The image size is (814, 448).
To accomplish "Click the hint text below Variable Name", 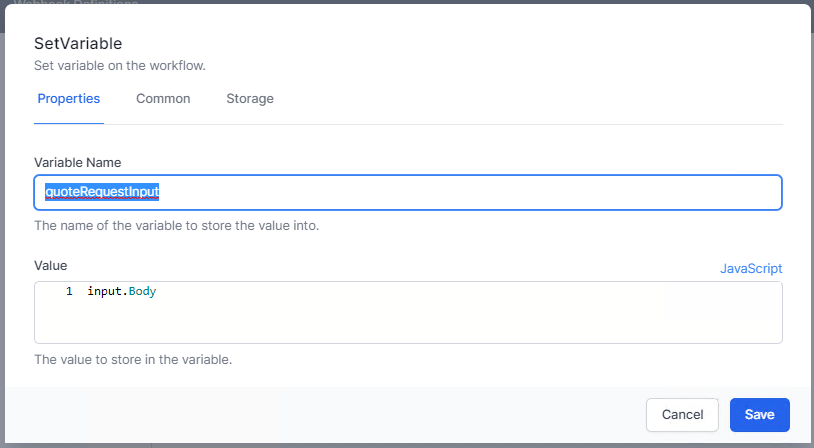I will (177, 226).
